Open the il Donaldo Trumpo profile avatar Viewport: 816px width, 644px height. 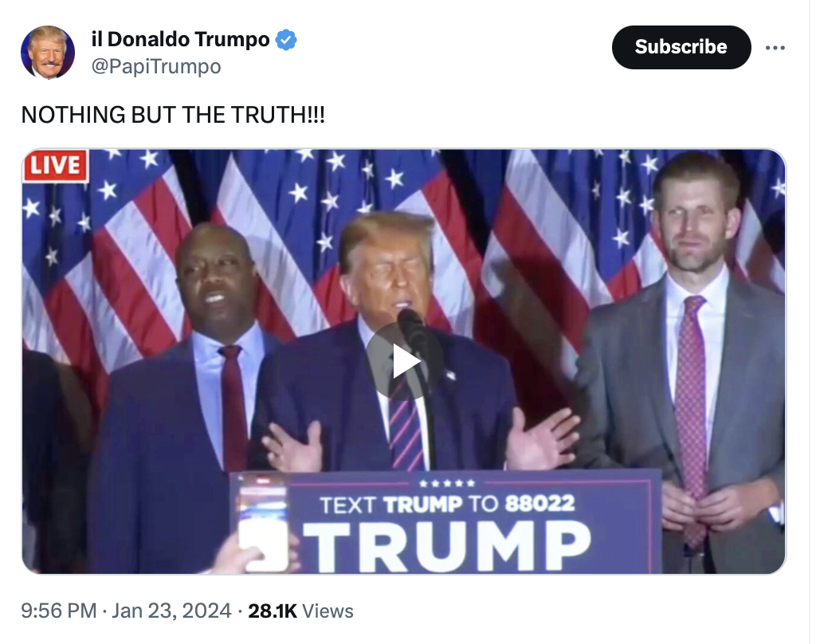[x=47, y=52]
